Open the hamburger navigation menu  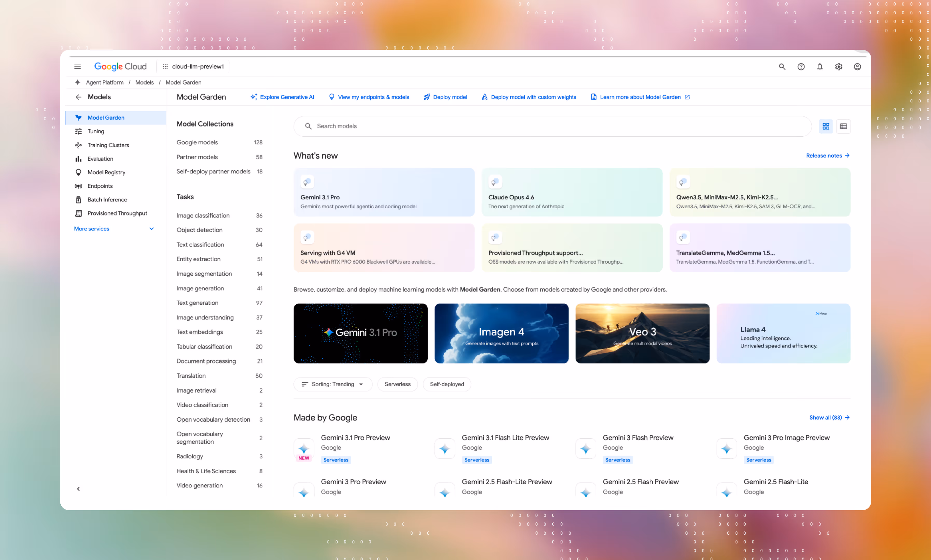(x=77, y=66)
